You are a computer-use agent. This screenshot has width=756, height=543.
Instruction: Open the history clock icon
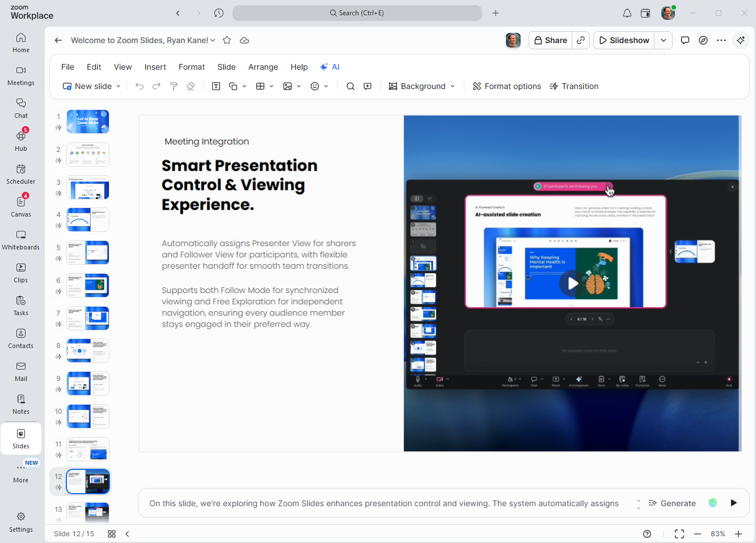219,13
